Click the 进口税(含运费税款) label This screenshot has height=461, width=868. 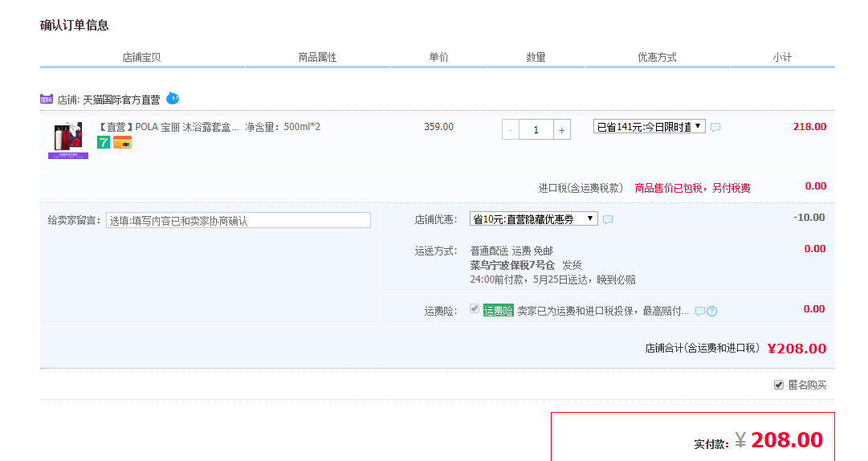581,188
